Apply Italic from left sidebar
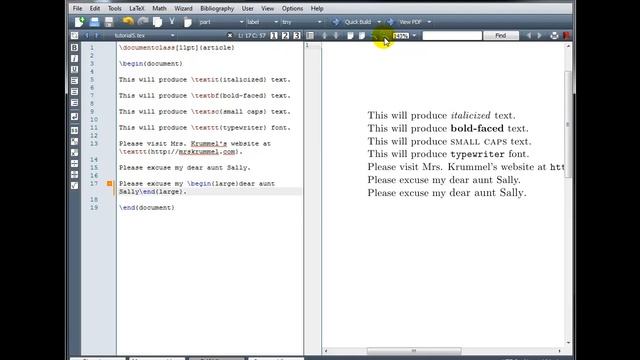This screenshot has height=360, width=640. 74,59
